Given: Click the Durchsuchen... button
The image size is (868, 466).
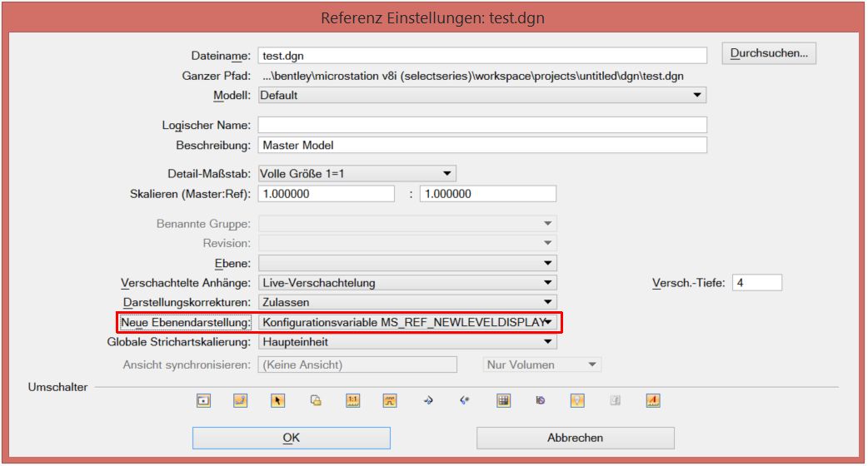Looking at the screenshot, I should [x=769, y=53].
